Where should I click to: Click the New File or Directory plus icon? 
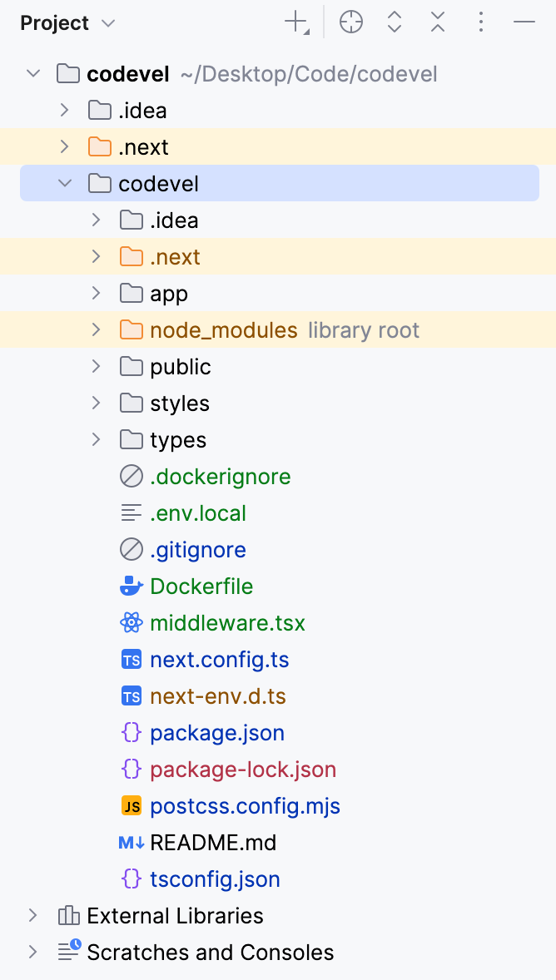click(x=295, y=23)
